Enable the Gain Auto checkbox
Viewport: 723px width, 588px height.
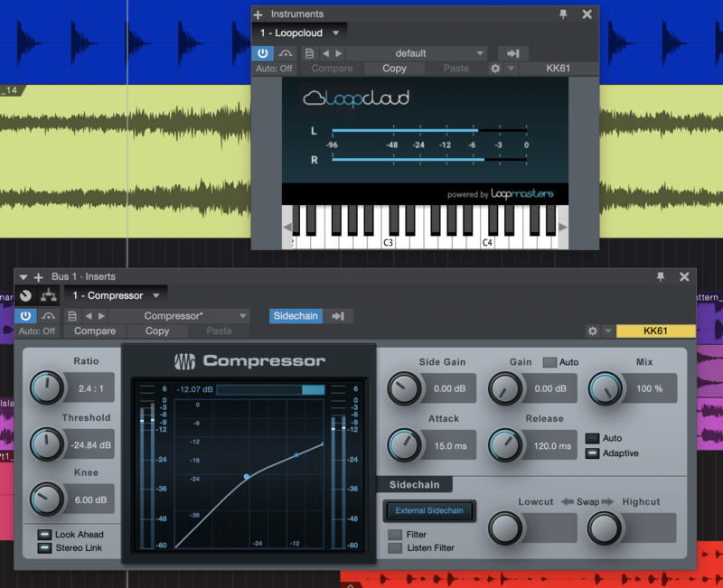[x=549, y=363]
